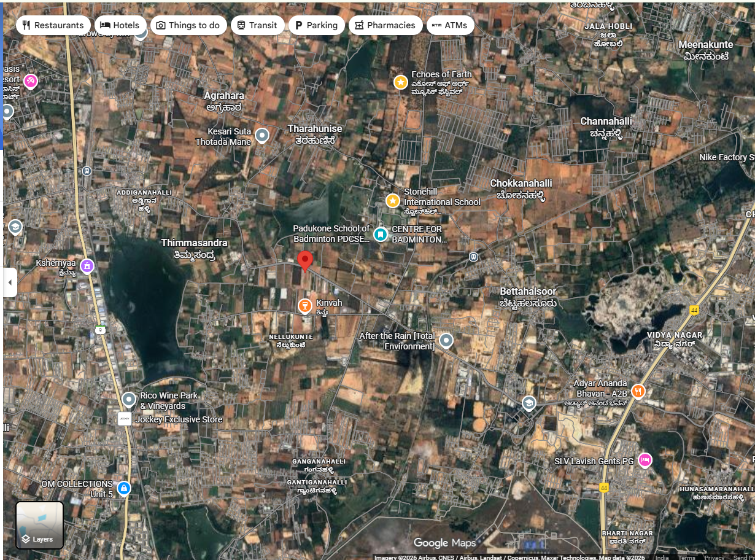Filter map by Restaurants

point(53,25)
